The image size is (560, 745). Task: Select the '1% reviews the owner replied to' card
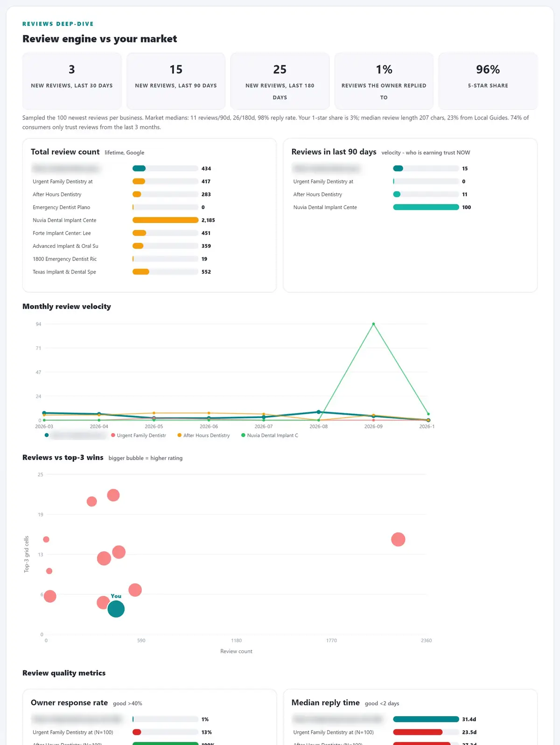pos(384,81)
